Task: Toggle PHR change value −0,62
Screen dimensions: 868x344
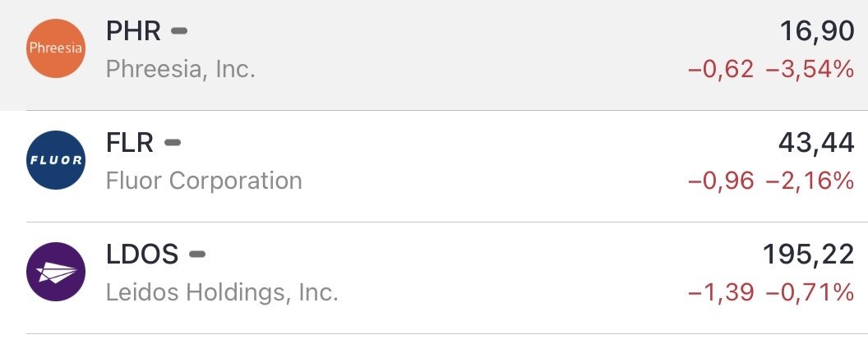Action: pos(720,70)
